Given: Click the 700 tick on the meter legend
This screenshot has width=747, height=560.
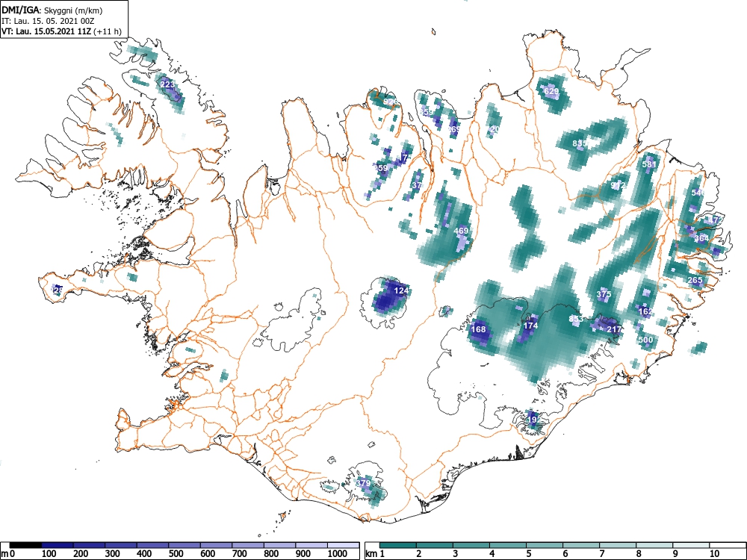Looking at the screenshot, I should (x=239, y=554).
